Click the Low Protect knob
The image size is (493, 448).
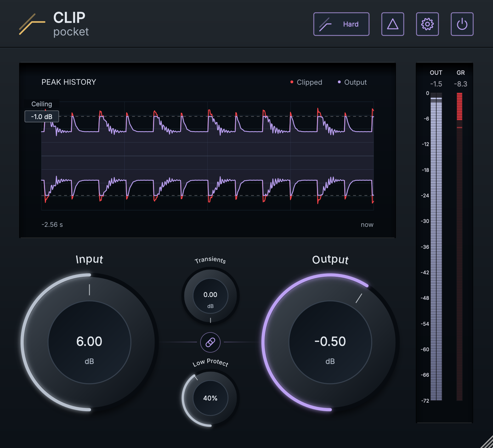[x=210, y=398]
